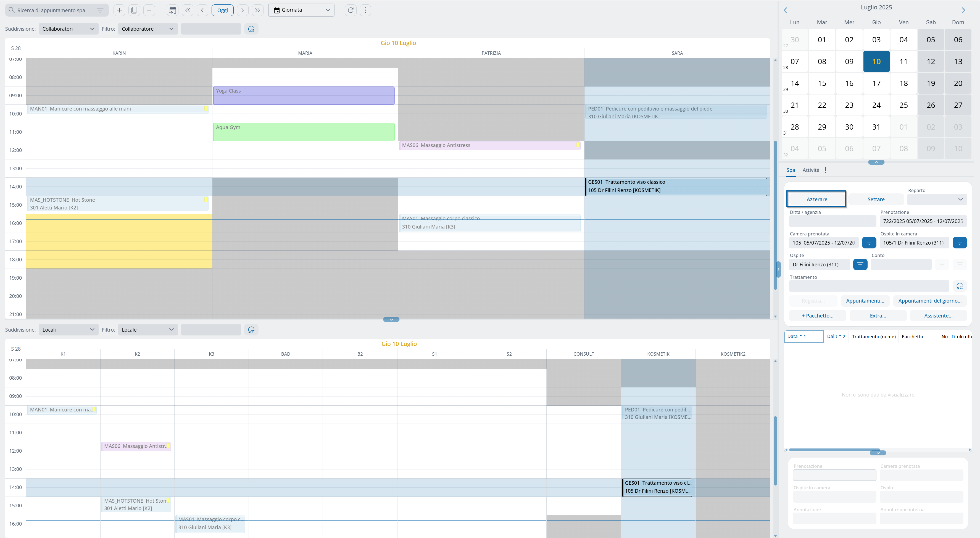Open Suddivisione Locali dropdown

click(x=68, y=329)
